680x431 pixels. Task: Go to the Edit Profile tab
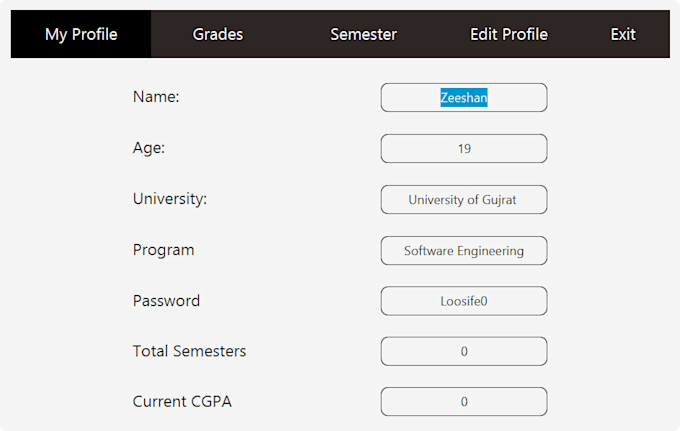(508, 34)
